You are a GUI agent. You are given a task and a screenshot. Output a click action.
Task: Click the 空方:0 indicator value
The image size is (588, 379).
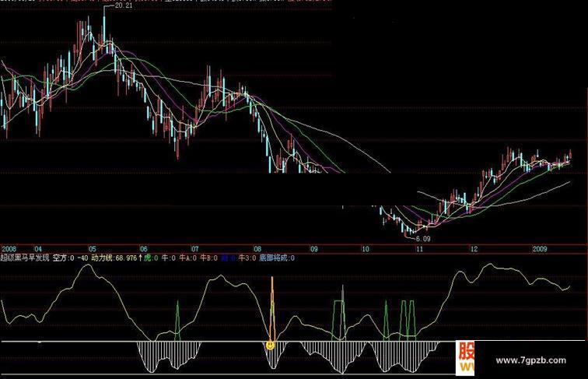point(63,258)
